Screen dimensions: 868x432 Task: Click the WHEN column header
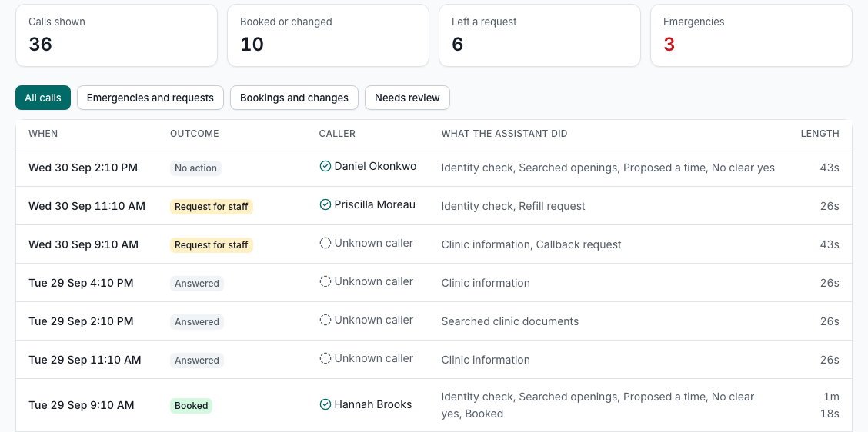click(x=43, y=134)
